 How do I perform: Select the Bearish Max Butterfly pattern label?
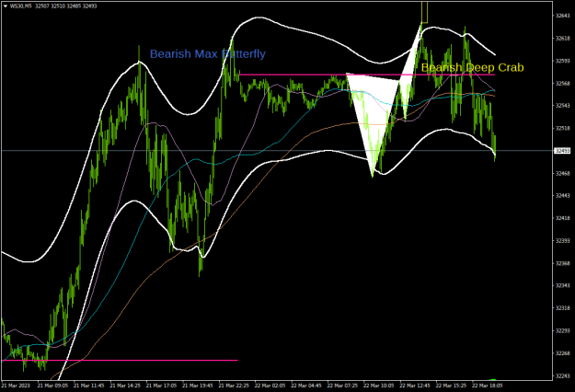point(208,54)
